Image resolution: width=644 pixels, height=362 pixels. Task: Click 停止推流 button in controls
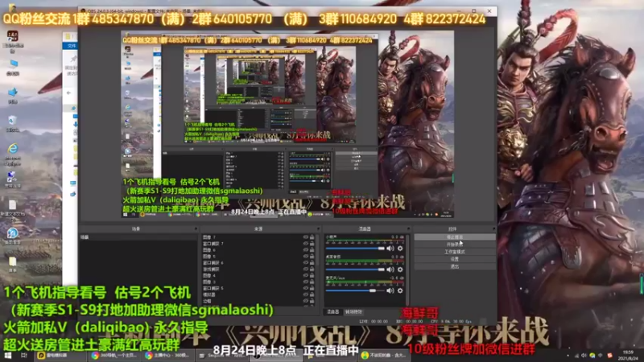coord(454,237)
